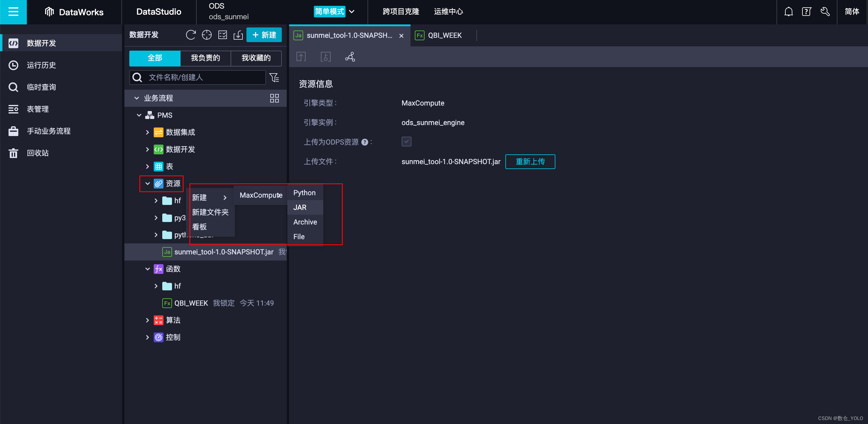Select the 全部 filter tab

tap(155, 58)
